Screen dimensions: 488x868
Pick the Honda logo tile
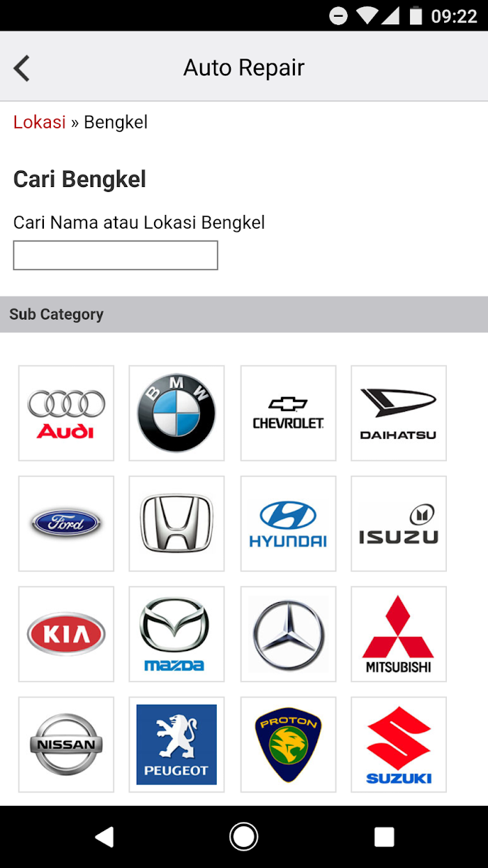pos(176,523)
